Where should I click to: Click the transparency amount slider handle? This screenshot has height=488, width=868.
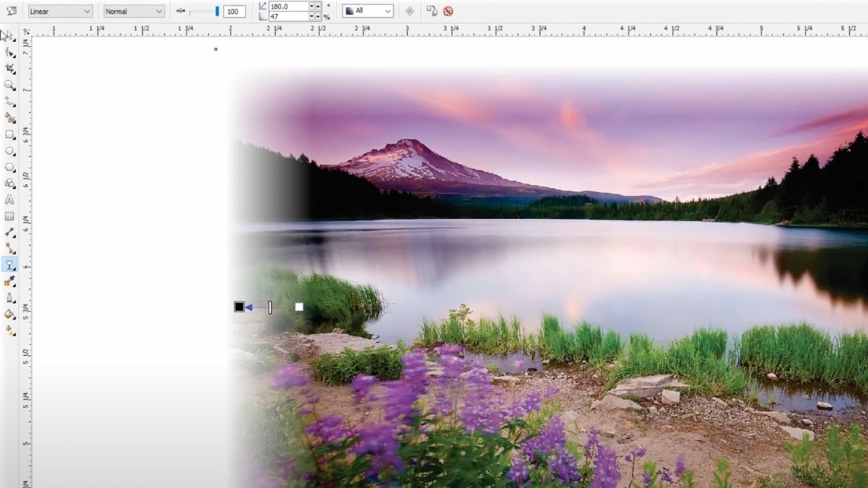[x=217, y=11]
